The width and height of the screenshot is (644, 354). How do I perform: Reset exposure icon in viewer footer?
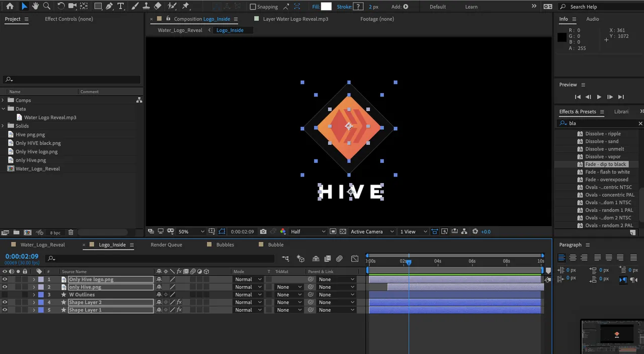pyautogui.click(x=475, y=232)
